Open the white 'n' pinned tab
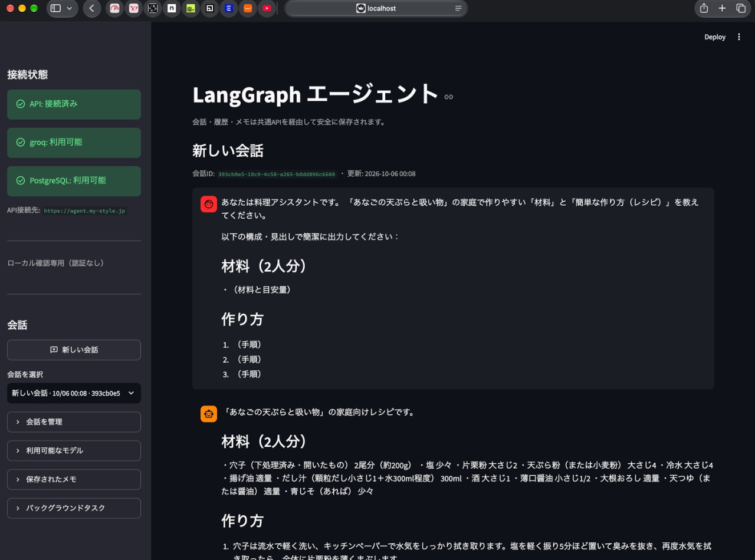Screen dimensions: 755x560 coord(172,8)
